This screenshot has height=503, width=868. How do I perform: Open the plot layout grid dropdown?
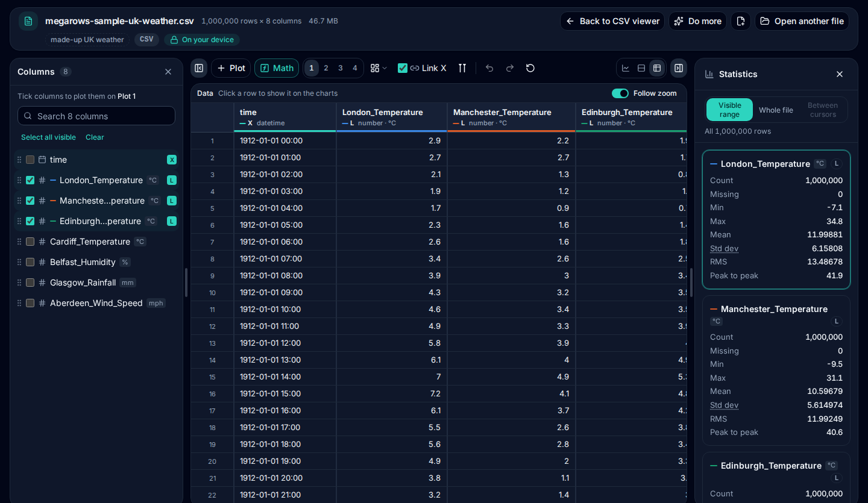(379, 68)
